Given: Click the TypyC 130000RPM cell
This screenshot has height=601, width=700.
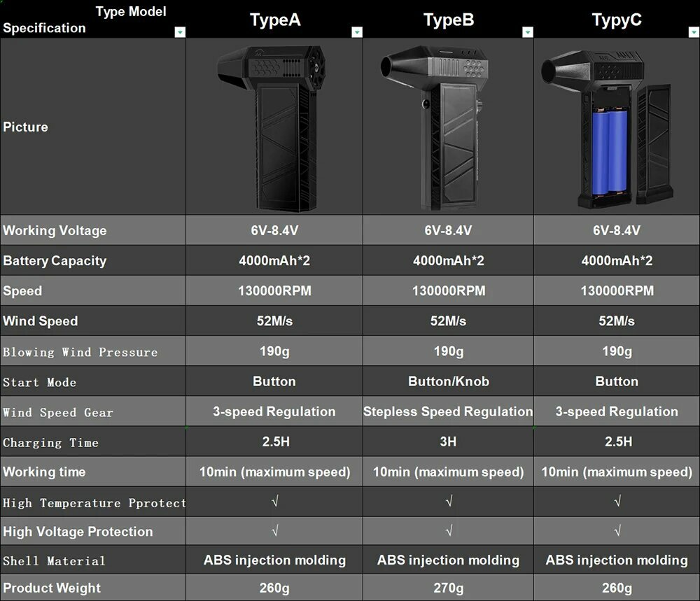Looking at the screenshot, I should [x=617, y=291].
